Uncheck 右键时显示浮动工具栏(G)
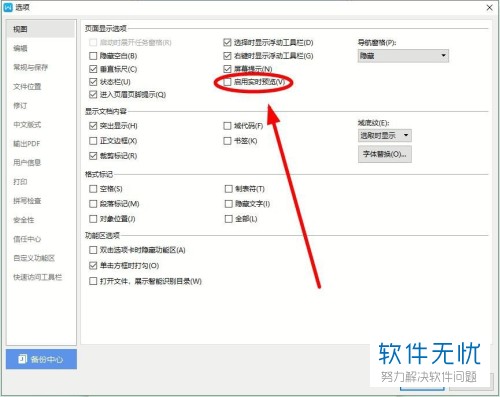This screenshot has height=397, width=500. click(227, 56)
